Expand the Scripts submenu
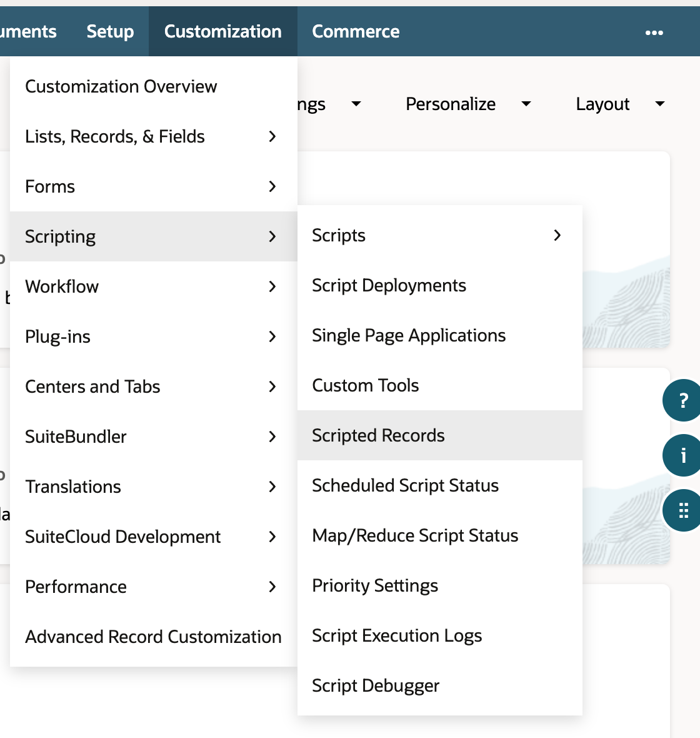 (440, 235)
